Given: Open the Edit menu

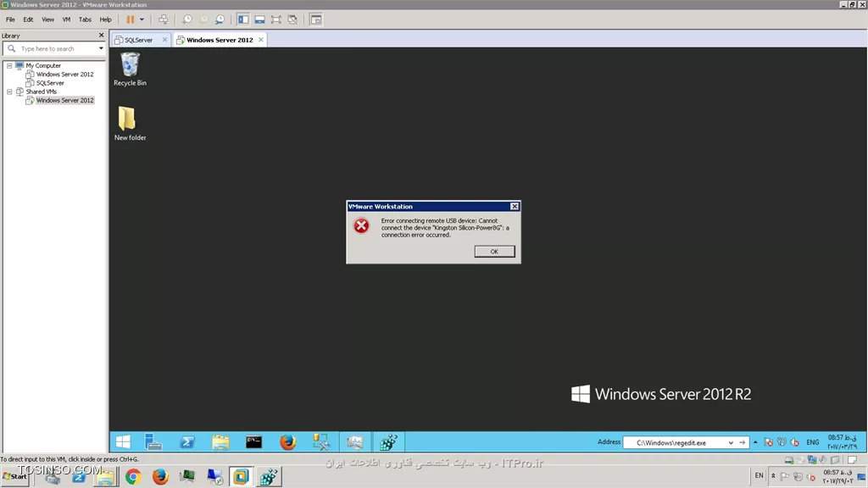Looking at the screenshot, I should pos(28,19).
